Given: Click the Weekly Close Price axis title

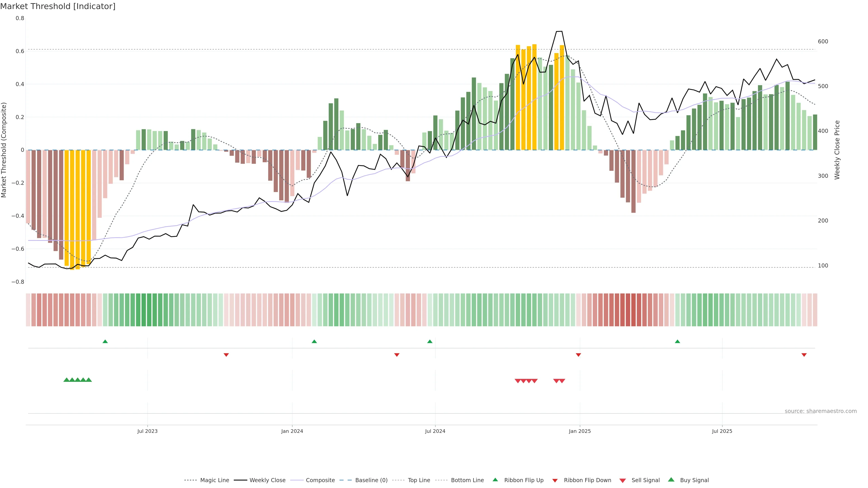Looking at the screenshot, I should (x=837, y=150).
